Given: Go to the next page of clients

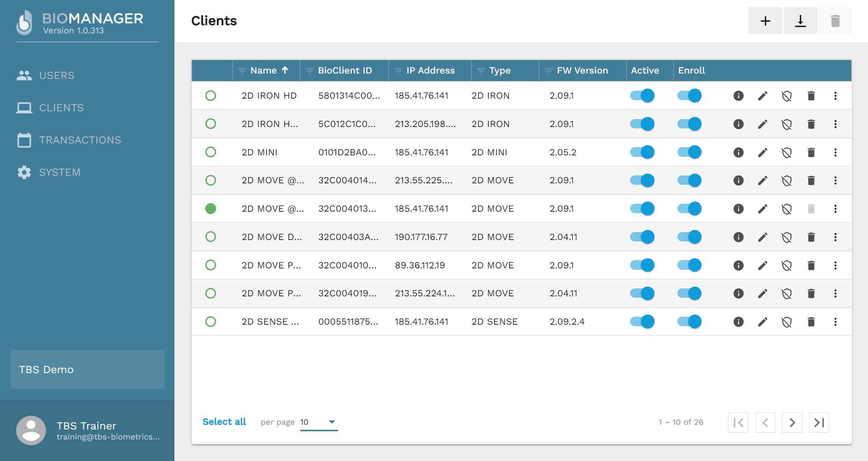Looking at the screenshot, I should pyautogui.click(x=792, y=423).
